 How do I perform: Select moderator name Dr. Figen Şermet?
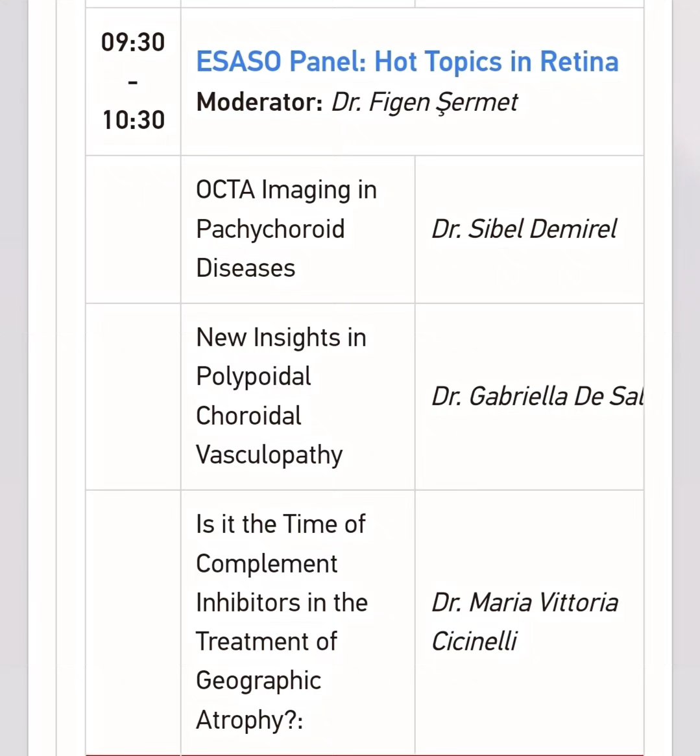pyautogui.click(x=424, y=102)
